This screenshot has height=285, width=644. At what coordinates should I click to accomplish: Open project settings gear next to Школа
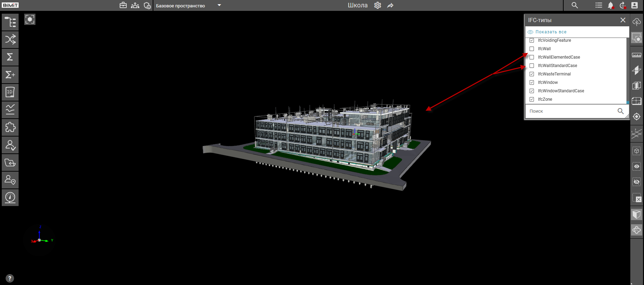[x=378, y=5]
